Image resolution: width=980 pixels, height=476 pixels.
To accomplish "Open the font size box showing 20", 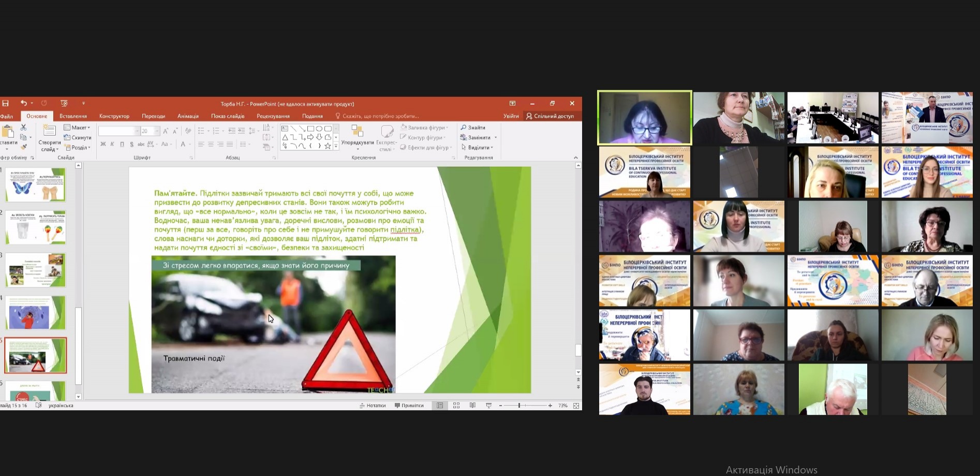I will (x=150, y=131).
